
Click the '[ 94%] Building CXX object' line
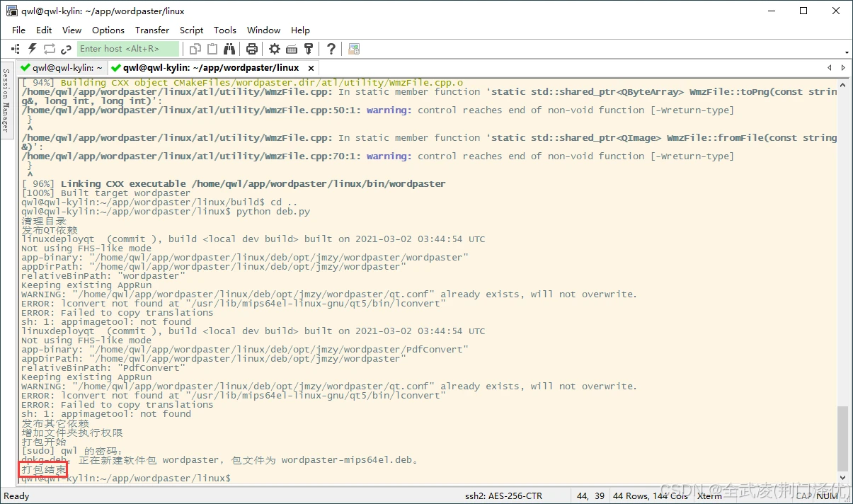(x=242, y=83)
